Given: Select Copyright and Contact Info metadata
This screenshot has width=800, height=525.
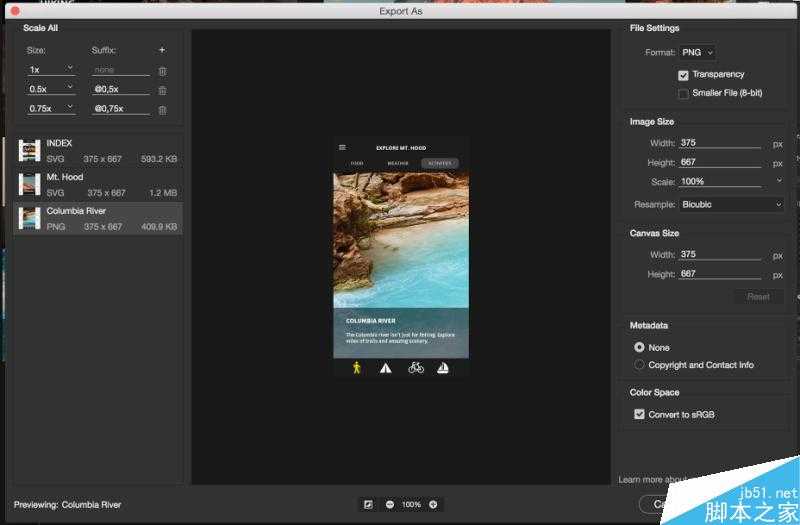Looking at the screenshot, I should point(640,365).
